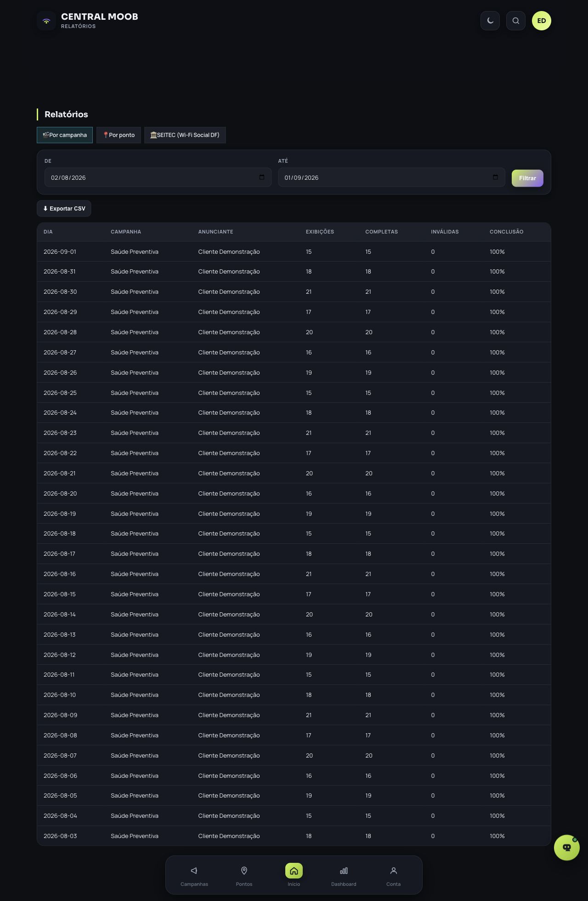The width and height of the screenshot is (588, 901).
Task: Select the 2026-08-15 date cell
Action: [x=60, y=594]
